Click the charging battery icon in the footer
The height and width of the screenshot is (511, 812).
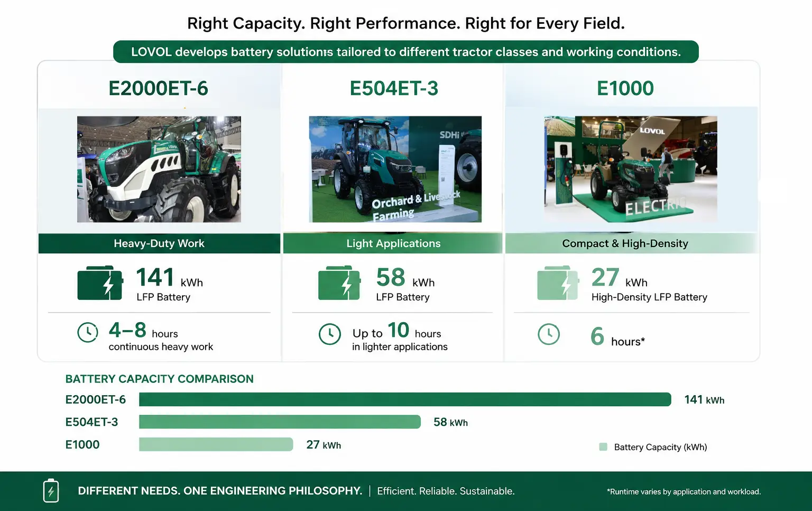tap(51, 490)
